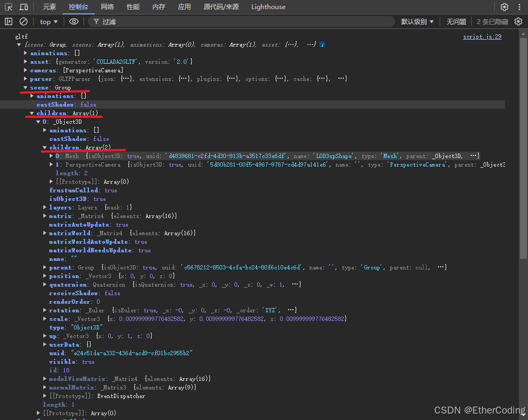The height and width of the screenshot is (420, 528).
Task: Select the matrixWorldNeedsUpdate: true property
Action: (x=100, y=250)
